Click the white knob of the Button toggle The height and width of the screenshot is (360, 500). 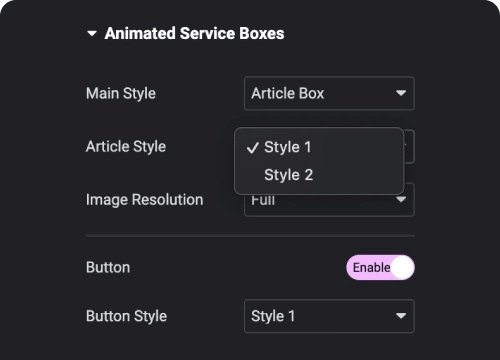coord(402,267)
